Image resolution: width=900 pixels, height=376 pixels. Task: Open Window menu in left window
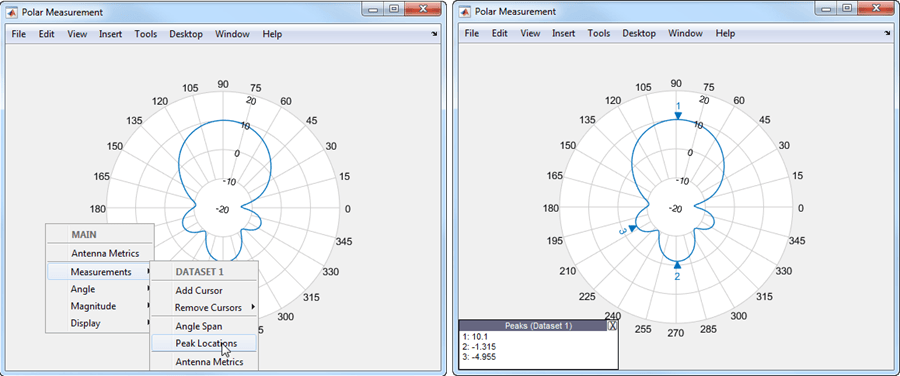232,34
